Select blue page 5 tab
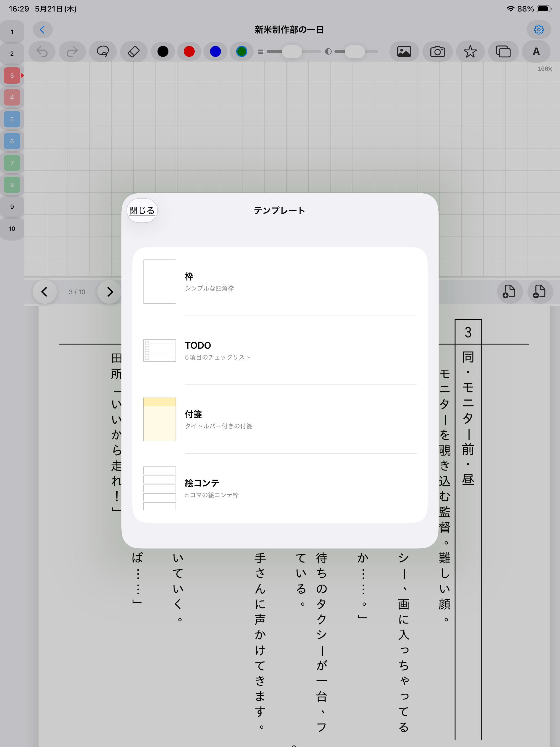This screenshot has height=747, width=560. (12, 119)
